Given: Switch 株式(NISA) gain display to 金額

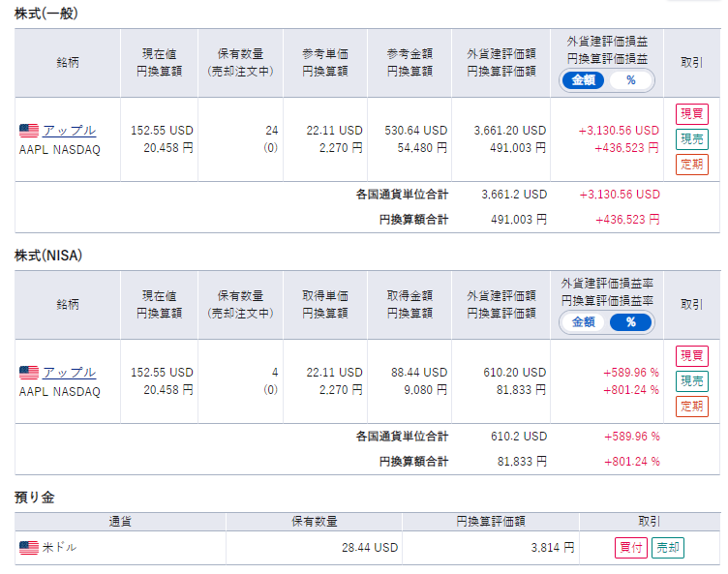Looking at the screenshot, I should pos(583,322).
